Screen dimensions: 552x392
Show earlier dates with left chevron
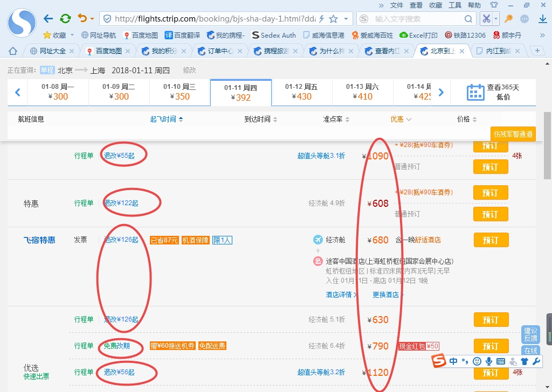coord(18,93)
